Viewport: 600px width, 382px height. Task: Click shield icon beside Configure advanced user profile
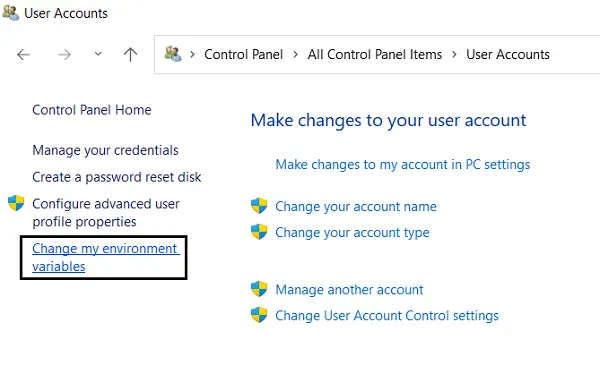tap(16, 203)
